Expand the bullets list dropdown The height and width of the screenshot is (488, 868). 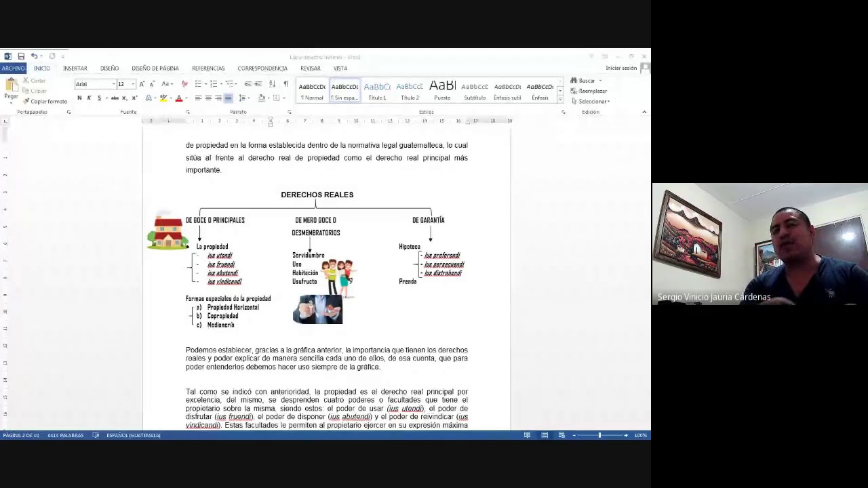(x=205, y=84)
